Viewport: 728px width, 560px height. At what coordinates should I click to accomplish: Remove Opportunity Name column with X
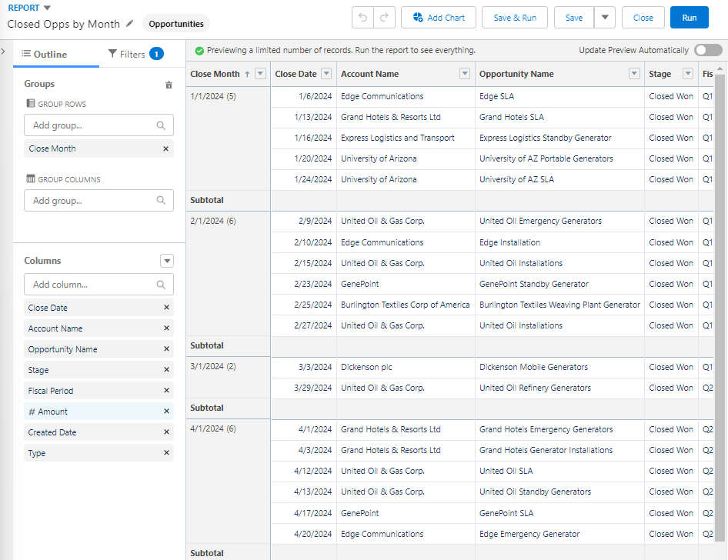click(166, 349)
